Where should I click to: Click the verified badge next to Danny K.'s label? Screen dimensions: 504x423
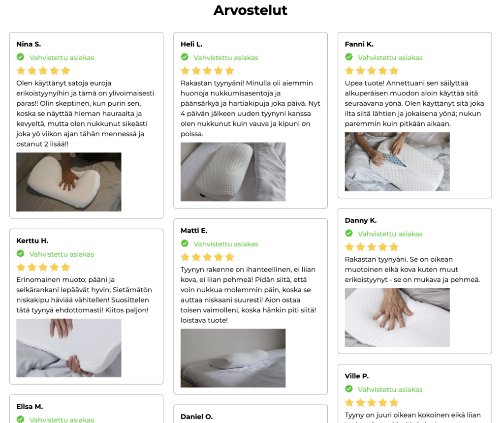[x=349, y=234]
